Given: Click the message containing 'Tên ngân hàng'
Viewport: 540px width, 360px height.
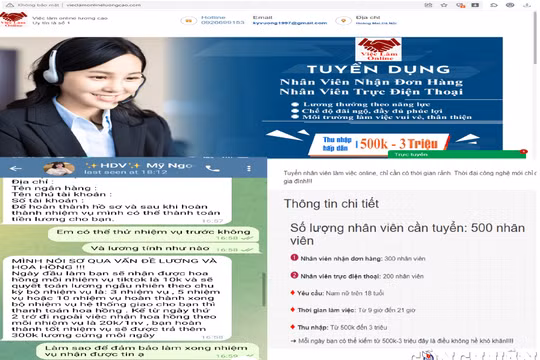Looking at the screenshot, I should (x=117, y=200).
